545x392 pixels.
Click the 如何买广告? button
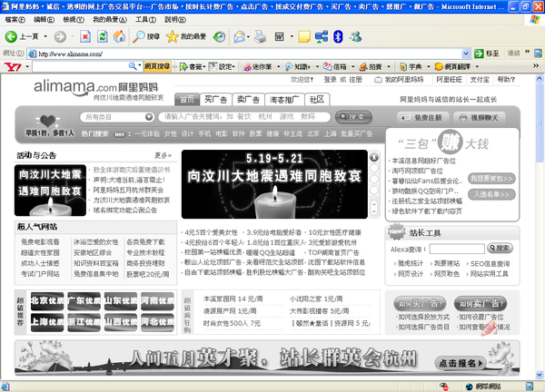click(420, 304)
